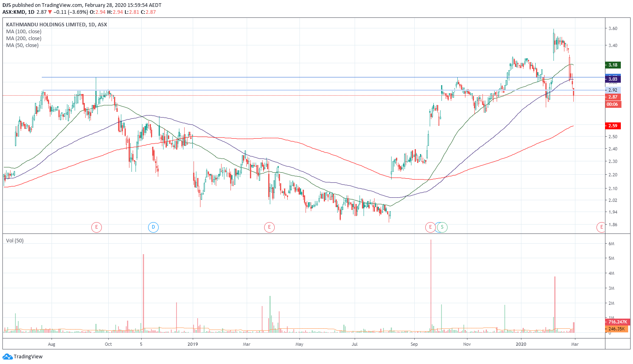Click the 3.40 price axis label
633x364 pixels.
(613, 45)
